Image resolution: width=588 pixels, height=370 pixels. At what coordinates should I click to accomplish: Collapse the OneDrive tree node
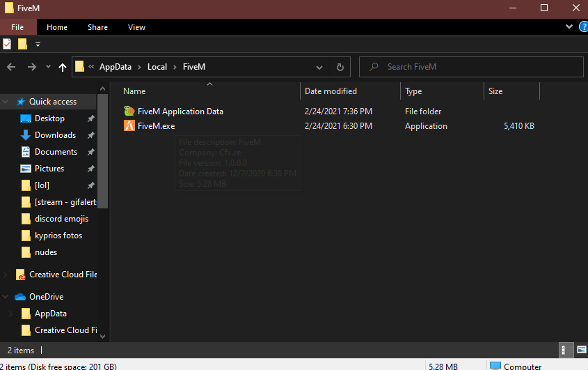pos(6,297)
